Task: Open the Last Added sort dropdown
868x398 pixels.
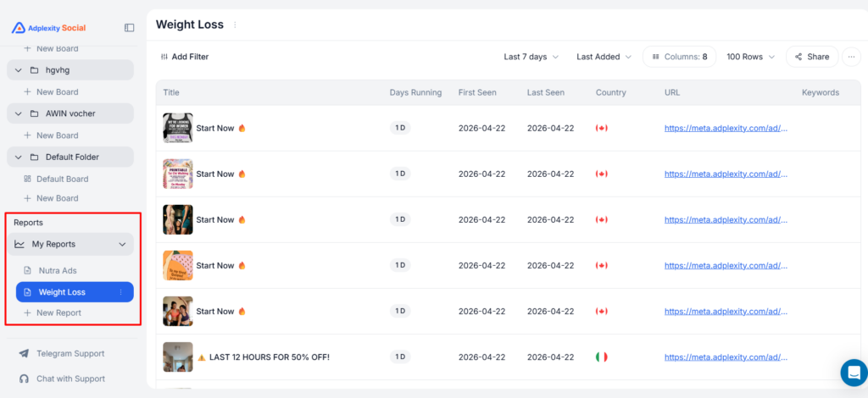Action: click(x=604, y=57)
